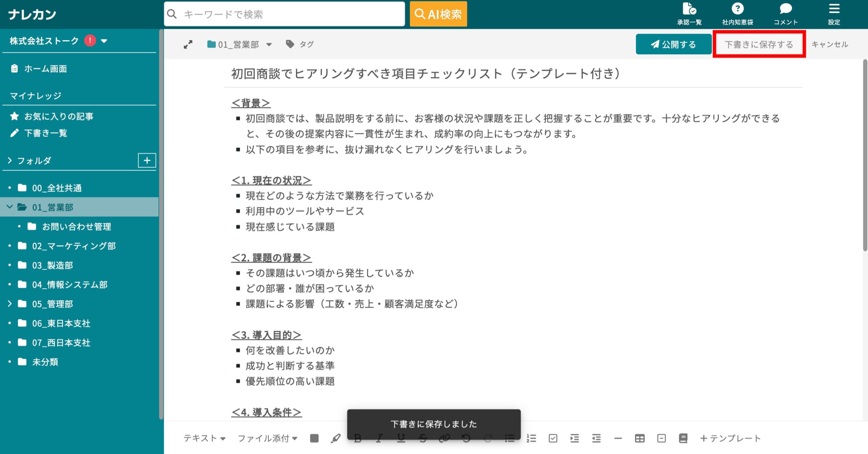Click the tag icon to add tags

pos(290,44)
